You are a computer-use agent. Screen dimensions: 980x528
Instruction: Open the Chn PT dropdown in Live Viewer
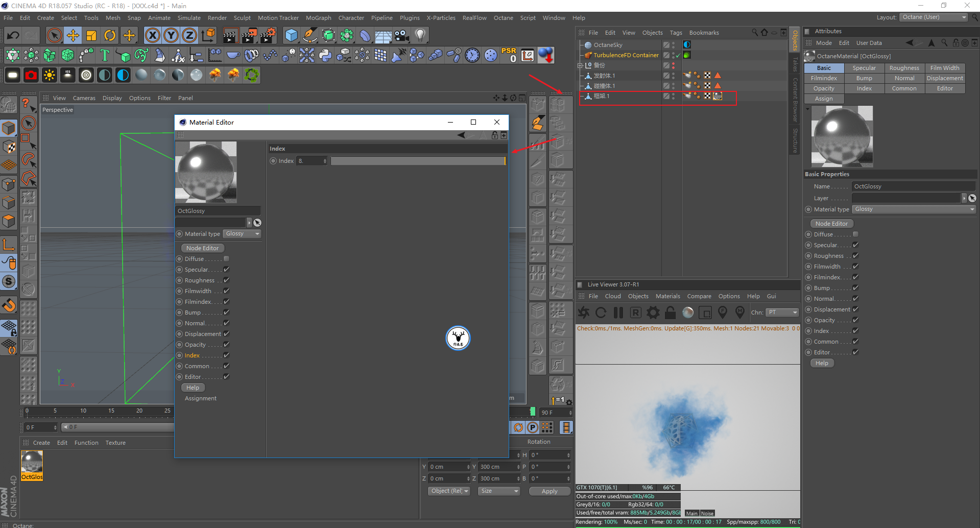point(782,313)
